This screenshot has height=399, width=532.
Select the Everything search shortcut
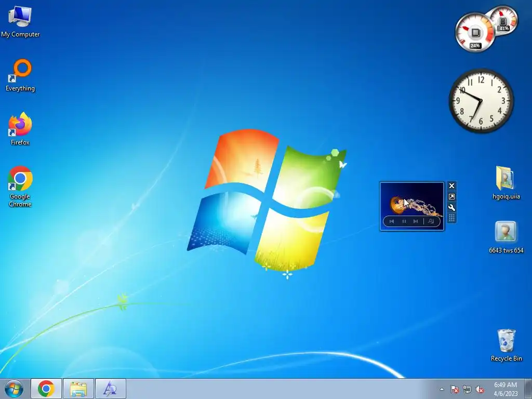pos(20,75)
